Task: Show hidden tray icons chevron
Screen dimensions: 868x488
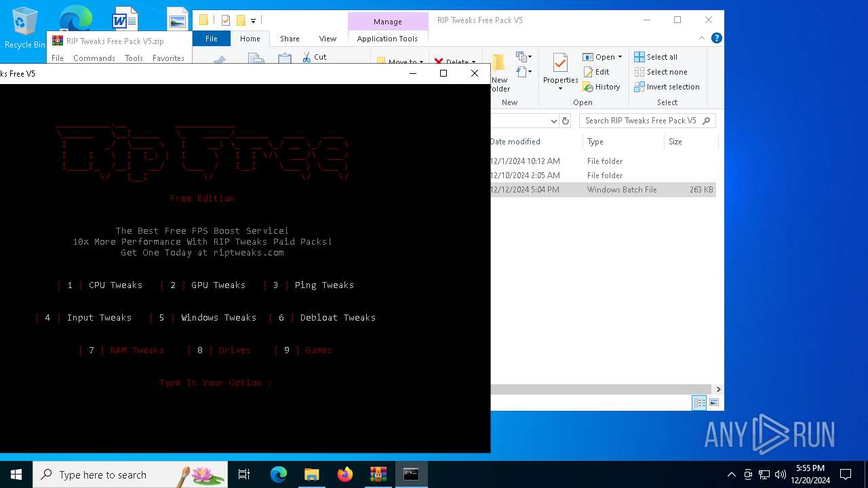Action: tap(731, 474)
